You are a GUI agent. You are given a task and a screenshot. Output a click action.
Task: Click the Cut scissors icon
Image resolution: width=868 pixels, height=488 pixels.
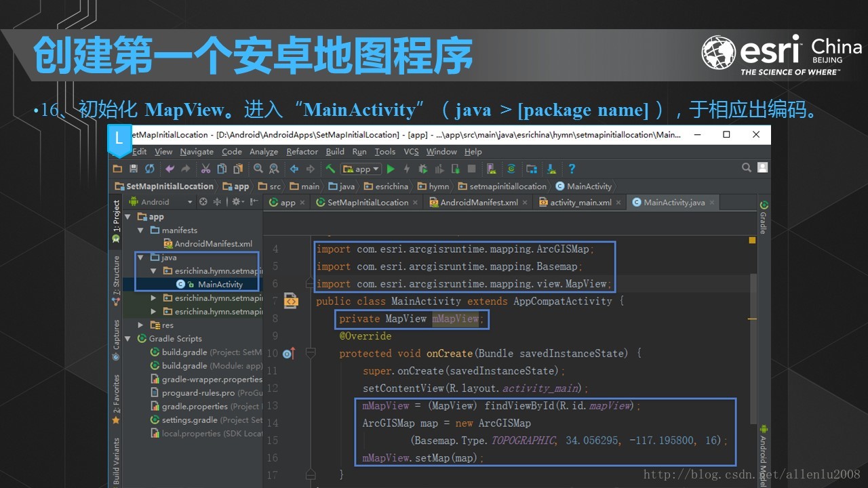click(205, 169)
